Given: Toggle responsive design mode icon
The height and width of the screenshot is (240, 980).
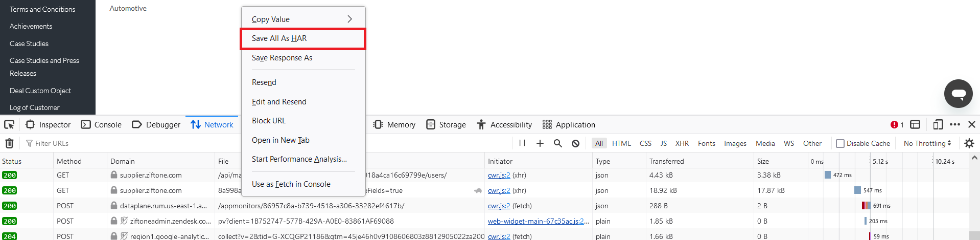Looking at the screenshot, I should click(x=938, y=124).
